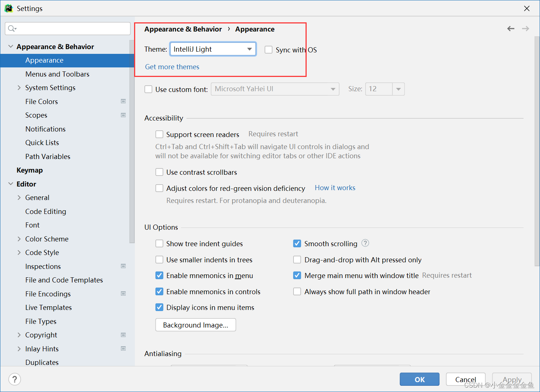Open Font settings under Editor
This screenshot has height=392, width=540.
[x=32, y=225]
